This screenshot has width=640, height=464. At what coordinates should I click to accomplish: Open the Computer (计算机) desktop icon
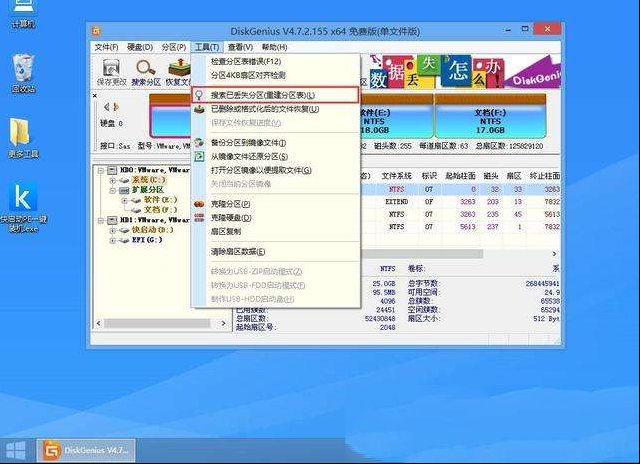[23, 13]
